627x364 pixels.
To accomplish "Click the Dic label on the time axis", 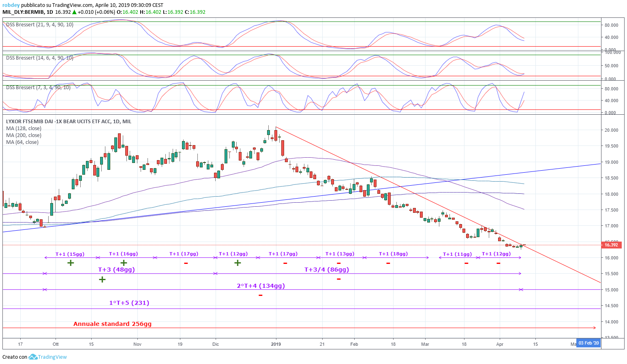I will pos(216,344).
